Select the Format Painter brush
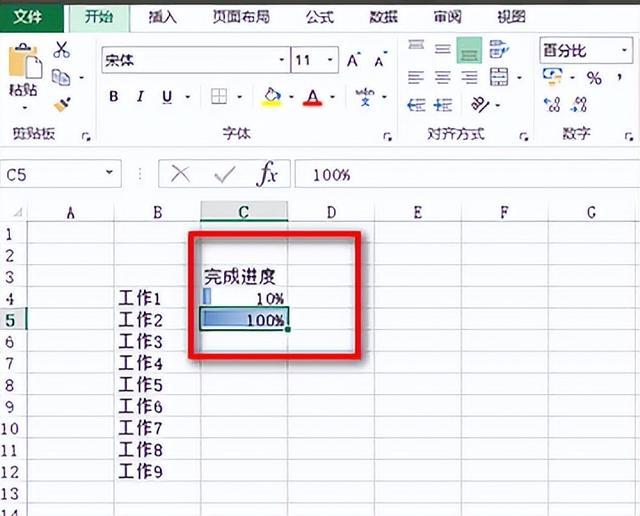Image resolution: width=640 pixels, height=516 pixels. click(x=62, y=105)
